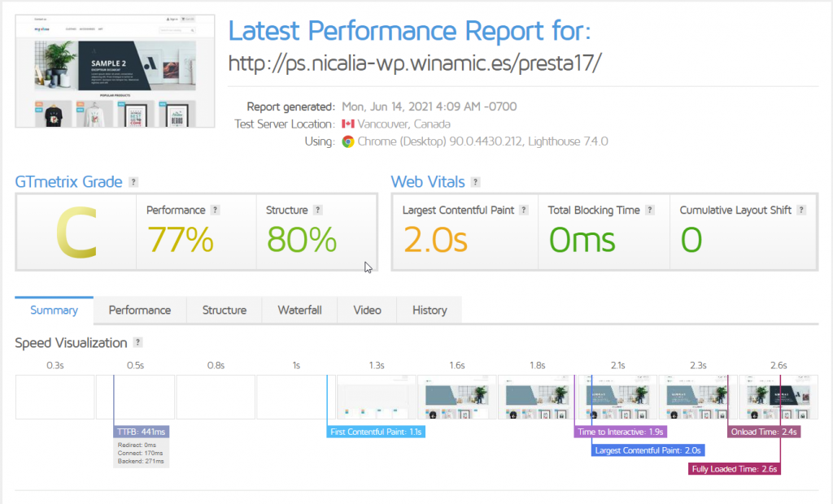This screenshot has height=504, width=833.
Task: Click the site screenshot thumbnail
Action: click(x=116, y=70)
